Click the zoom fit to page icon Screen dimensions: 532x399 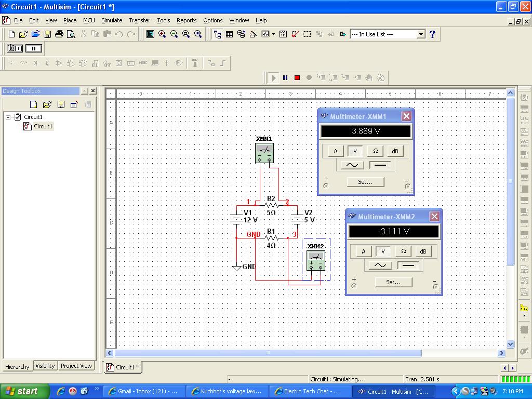click(x=198, y=34)
